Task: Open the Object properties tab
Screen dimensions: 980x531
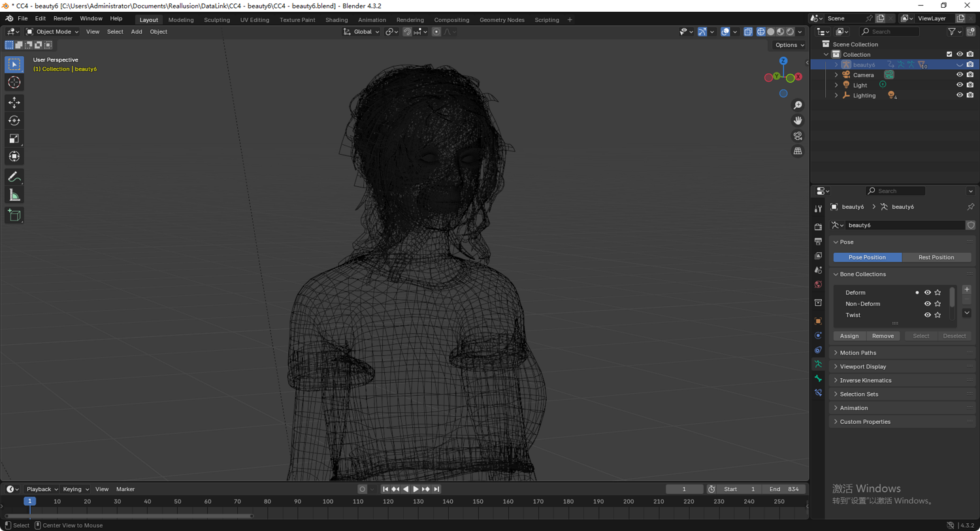Action: [x=818, y=321]
